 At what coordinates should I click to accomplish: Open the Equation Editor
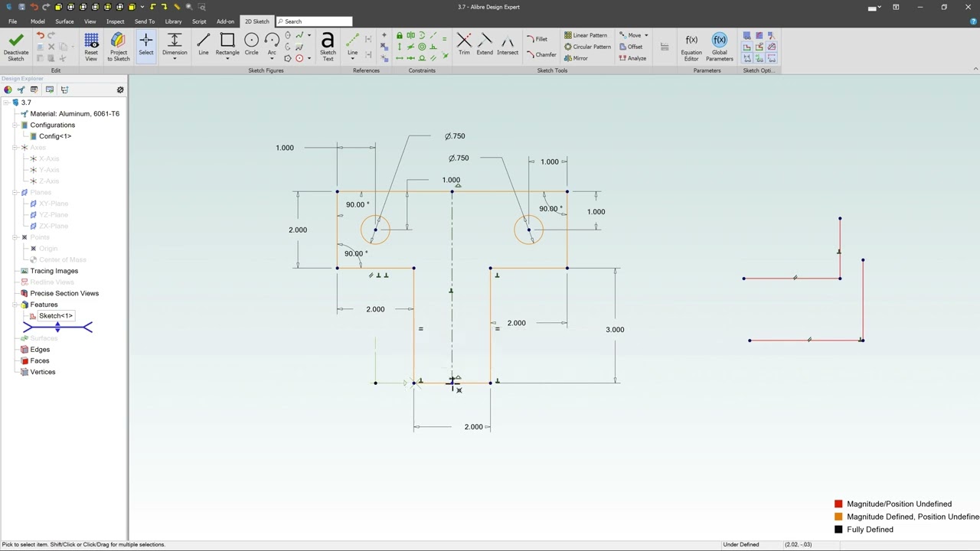691,47
